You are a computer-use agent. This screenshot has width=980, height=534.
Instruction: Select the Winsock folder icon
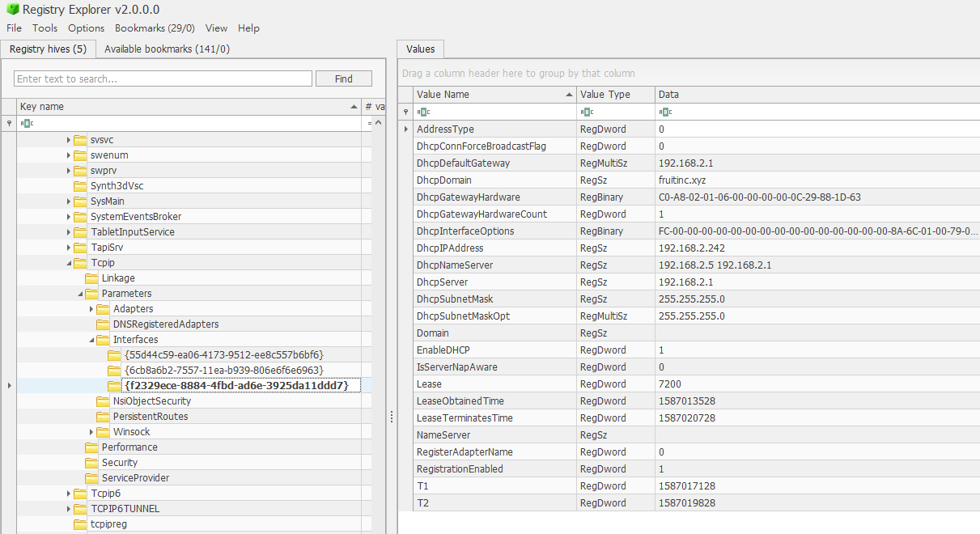[103, 432]
